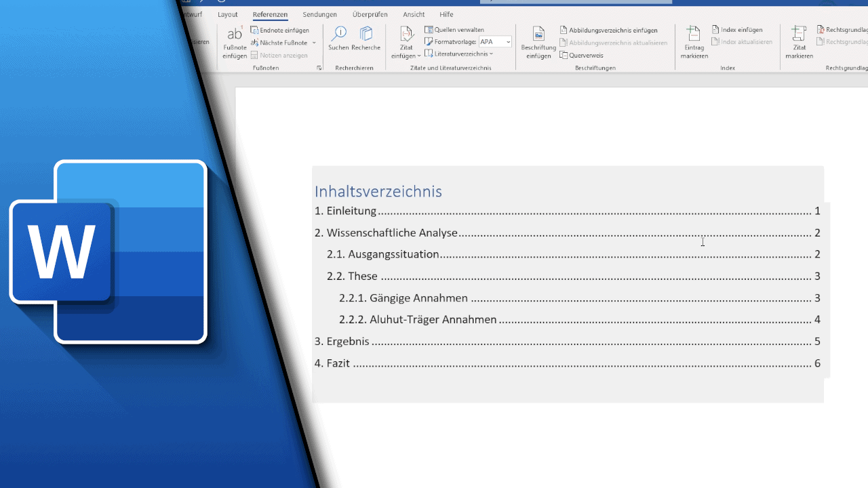
Task: Click '2. Wissenschaftliche Analyse' entry
Action: pyautogui.click(x=568, y=233)
